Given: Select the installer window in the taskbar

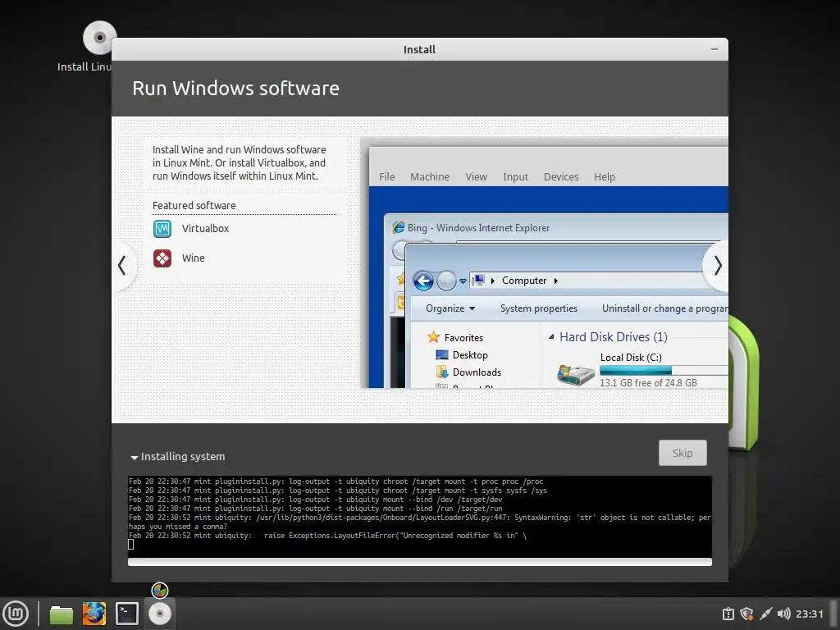Looking at the screenshot, I should 160,614.
